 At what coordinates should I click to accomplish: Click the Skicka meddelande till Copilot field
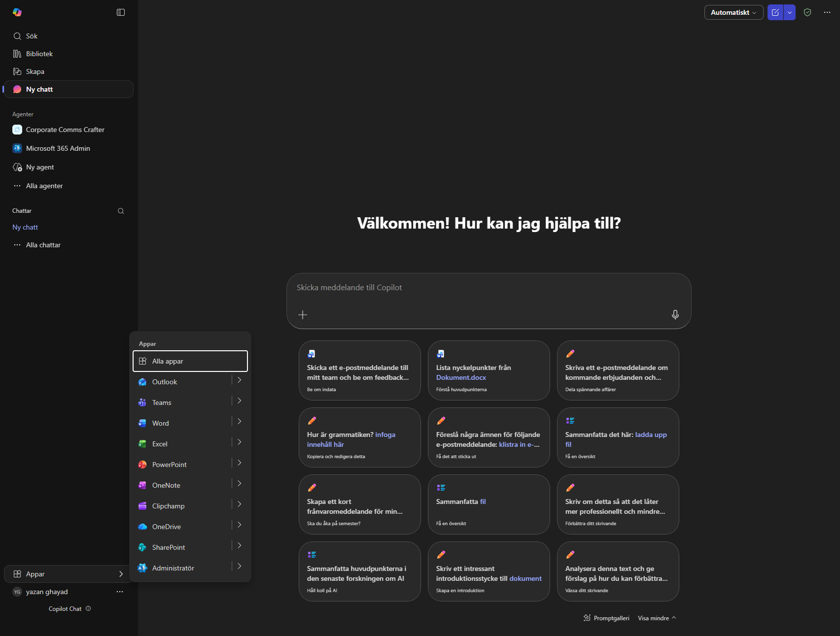coord(488,288)
